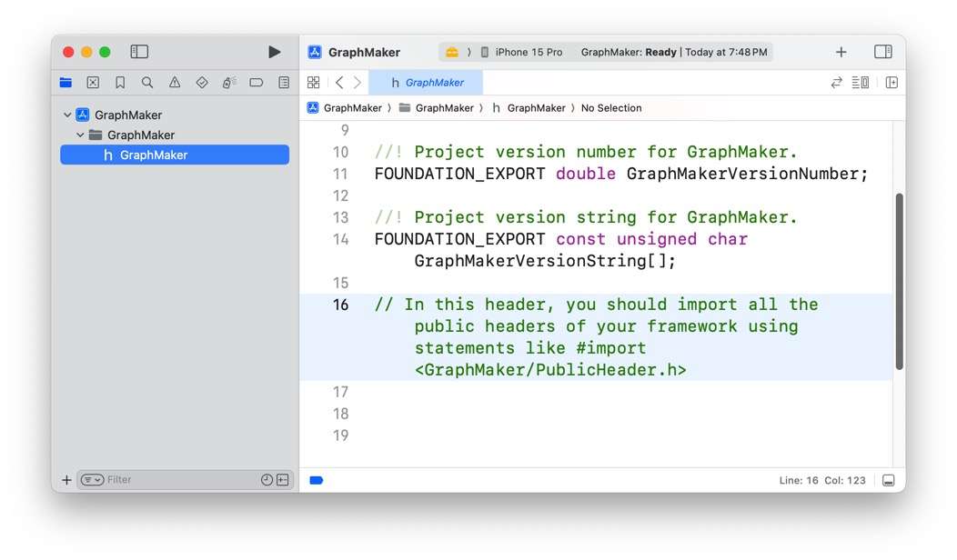Click the editor vertical scrollbar

(899, 280)
